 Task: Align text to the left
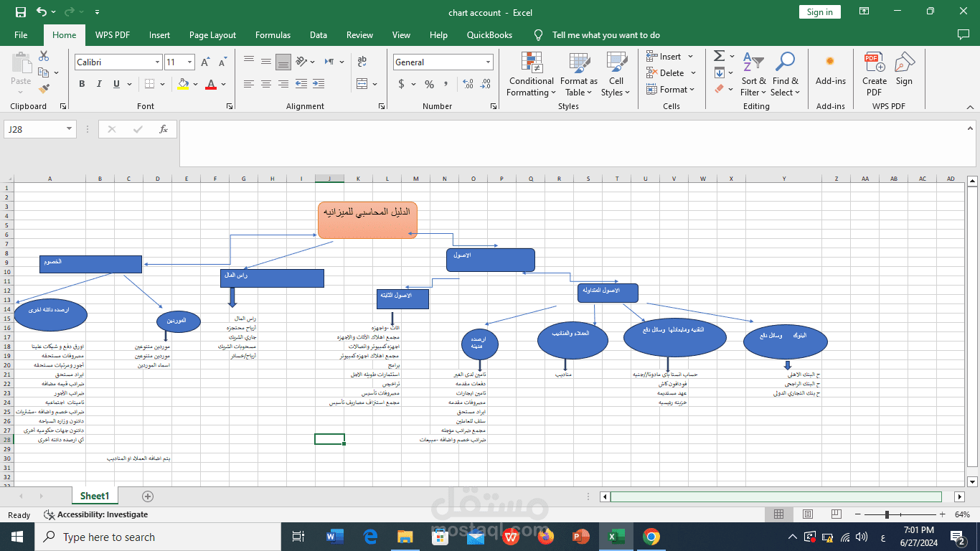[x=249, y=84]
